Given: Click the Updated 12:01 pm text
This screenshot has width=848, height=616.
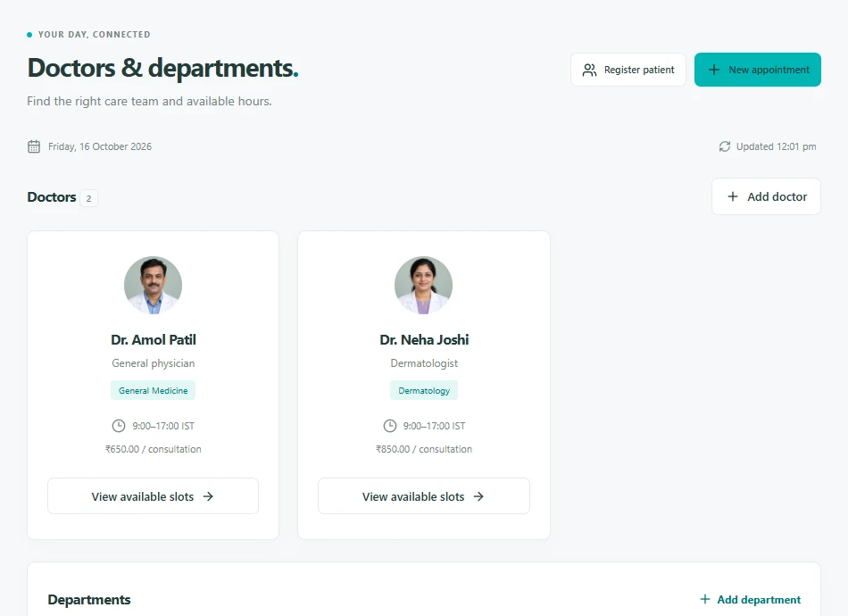Looking at the screenshot, I should pos(776,146).
